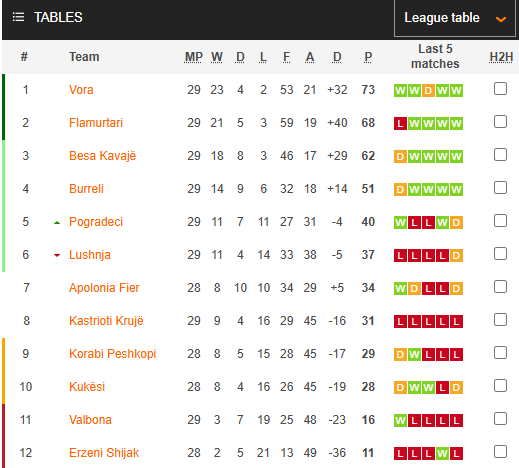Click Flamurtari's red L result badge
Screen dimensions: 519x468
(x=400, y=124)
